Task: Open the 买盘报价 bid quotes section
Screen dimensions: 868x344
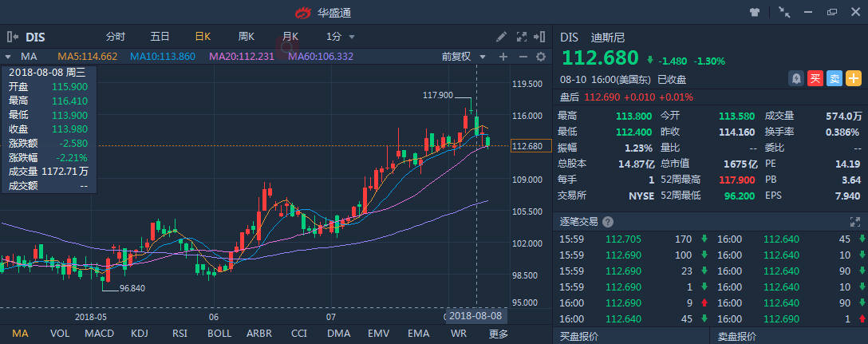Action: [579, 336]
